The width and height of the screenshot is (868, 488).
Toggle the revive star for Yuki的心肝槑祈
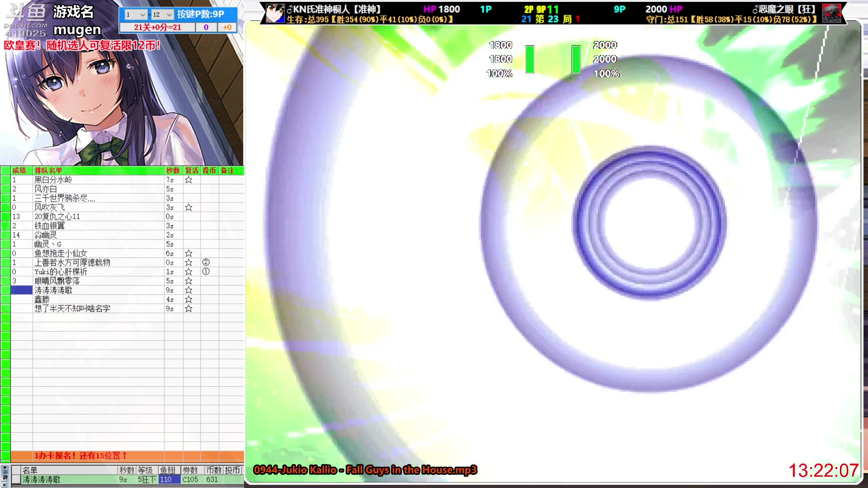pos(189,272)
